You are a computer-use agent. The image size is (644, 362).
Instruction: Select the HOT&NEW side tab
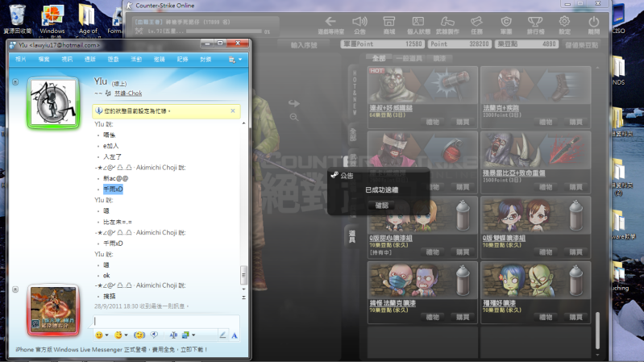pyautogui.click(x=354, y=93)
